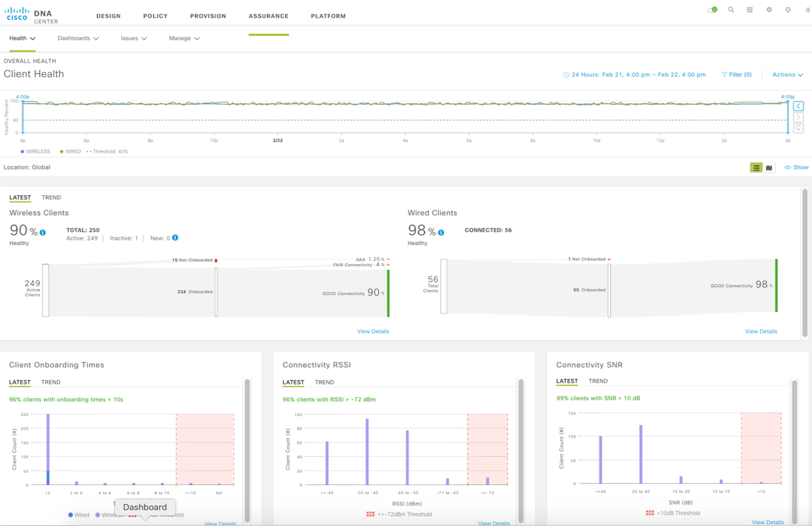This screenshot has height=526, width=812.
Task: Click the apps grid icon
Action: (x=750, y=10)
